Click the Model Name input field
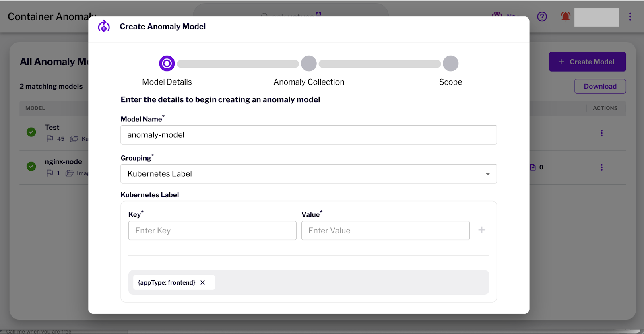This screenshot has width=644, height=334. 308,135
